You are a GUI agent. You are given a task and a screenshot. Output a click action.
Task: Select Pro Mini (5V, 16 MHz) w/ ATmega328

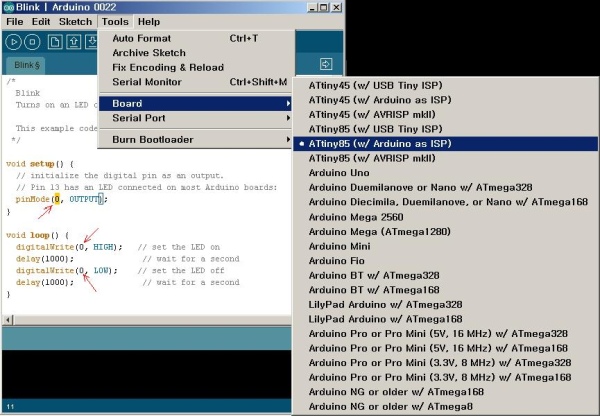[445, 333]
